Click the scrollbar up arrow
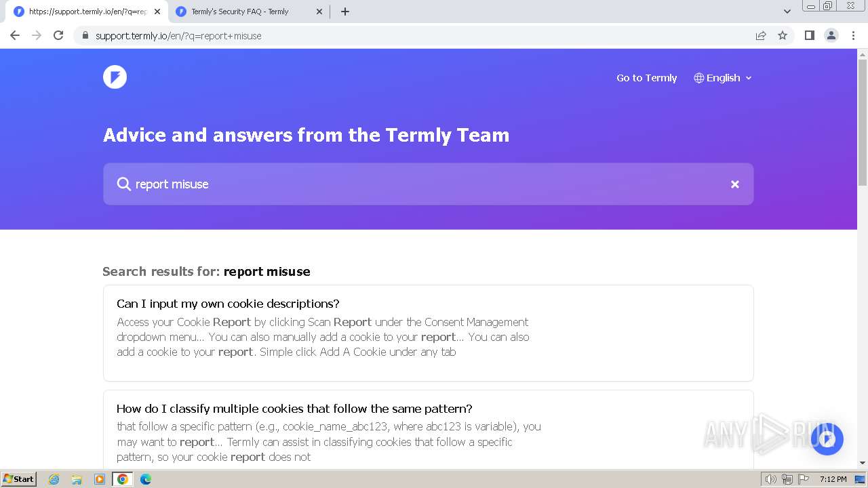 point(863,54)
